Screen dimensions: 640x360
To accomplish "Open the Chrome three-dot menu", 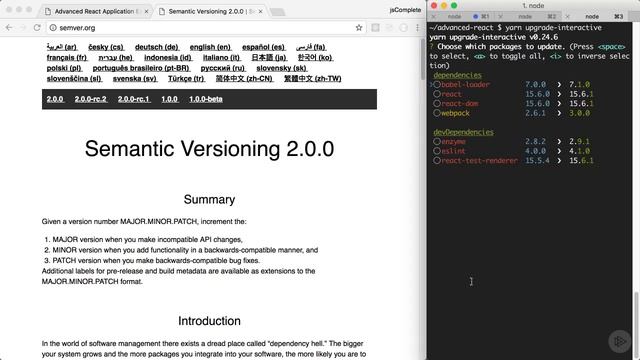I will (417, 28).
